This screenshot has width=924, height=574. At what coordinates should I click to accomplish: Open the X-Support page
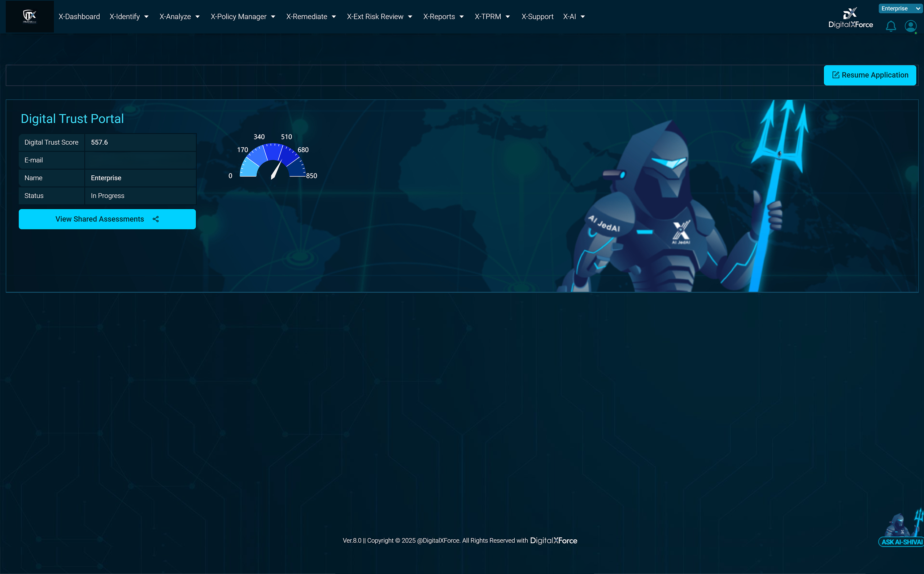click(537, 17)
